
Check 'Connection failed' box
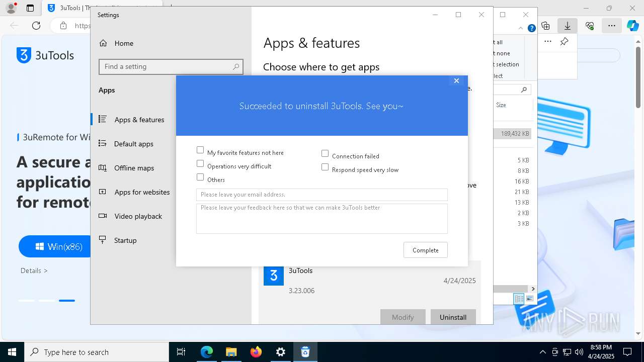tap(325, 153)
